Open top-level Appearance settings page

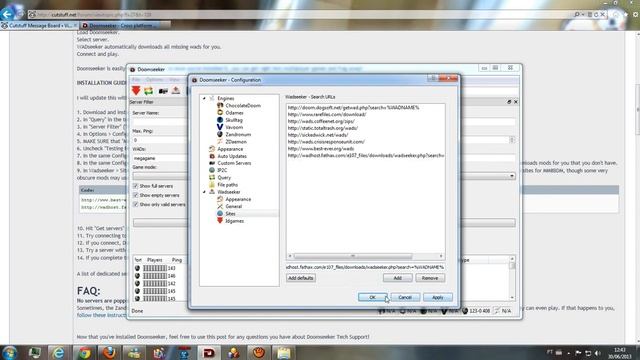[230, 149]
